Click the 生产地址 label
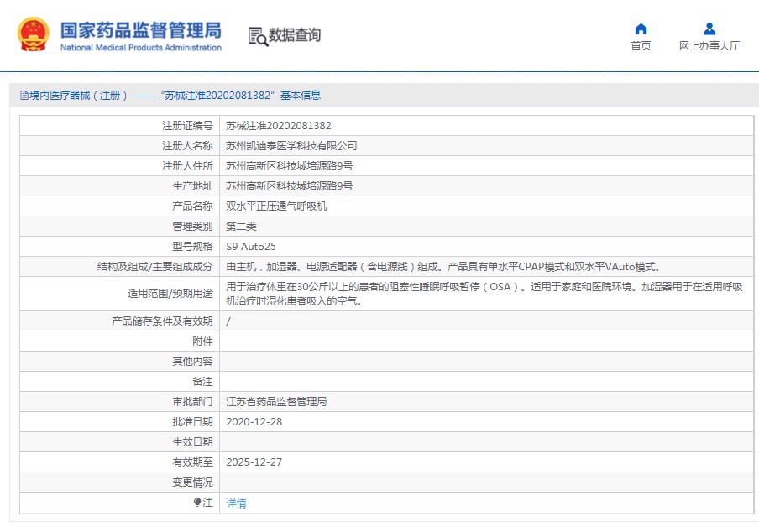Screen dimensions: 759x532 [x=192, y=186]
